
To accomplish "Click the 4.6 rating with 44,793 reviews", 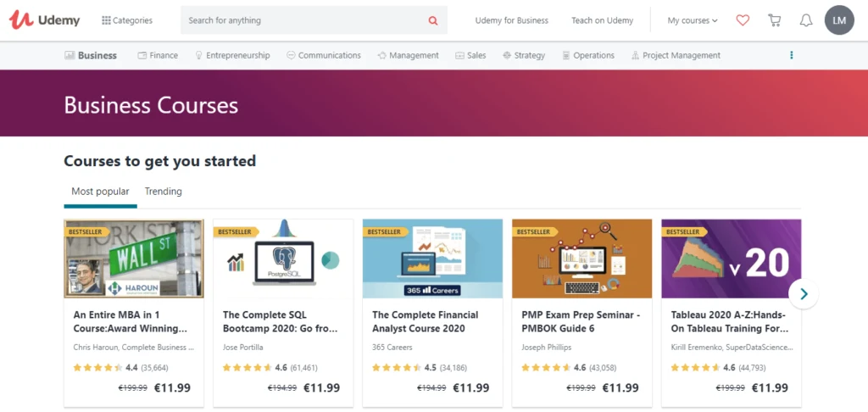I will click(x=719, y=368).
